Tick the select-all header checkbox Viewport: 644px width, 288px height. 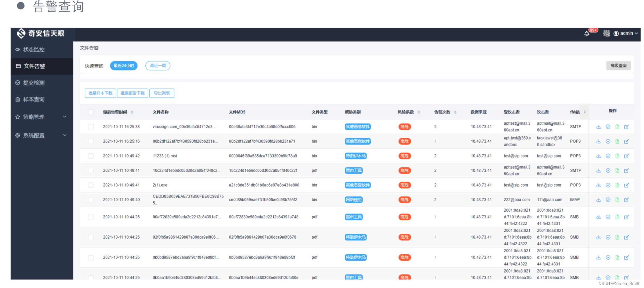coord(91,112)
